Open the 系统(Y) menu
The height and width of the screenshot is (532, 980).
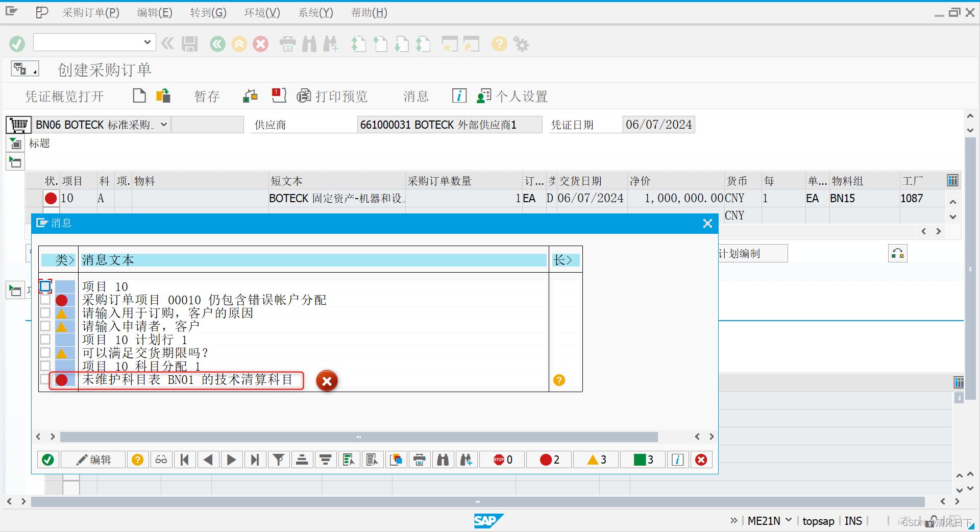point(314,12)
